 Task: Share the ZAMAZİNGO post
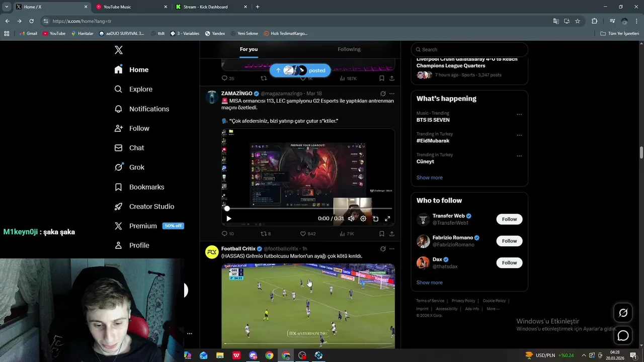(x=391, y=234)
